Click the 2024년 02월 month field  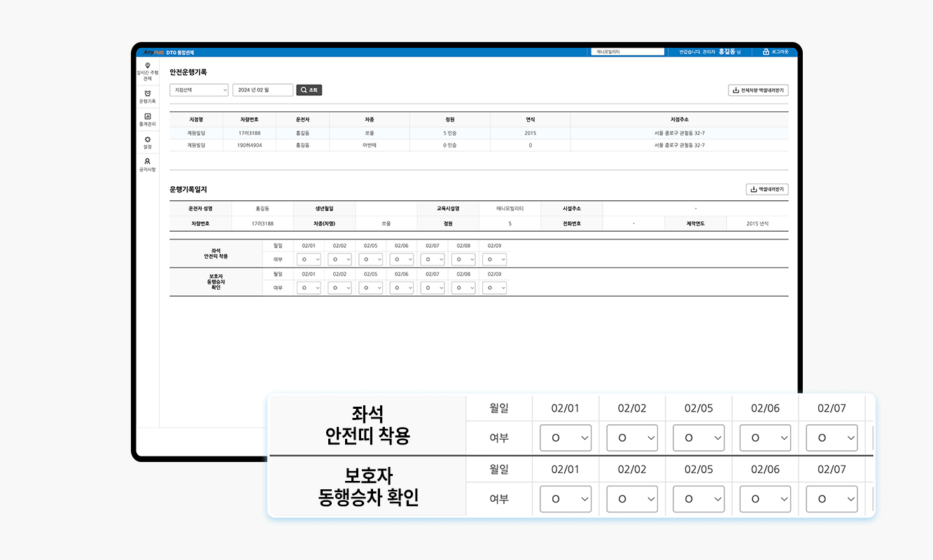click(262, 90)
